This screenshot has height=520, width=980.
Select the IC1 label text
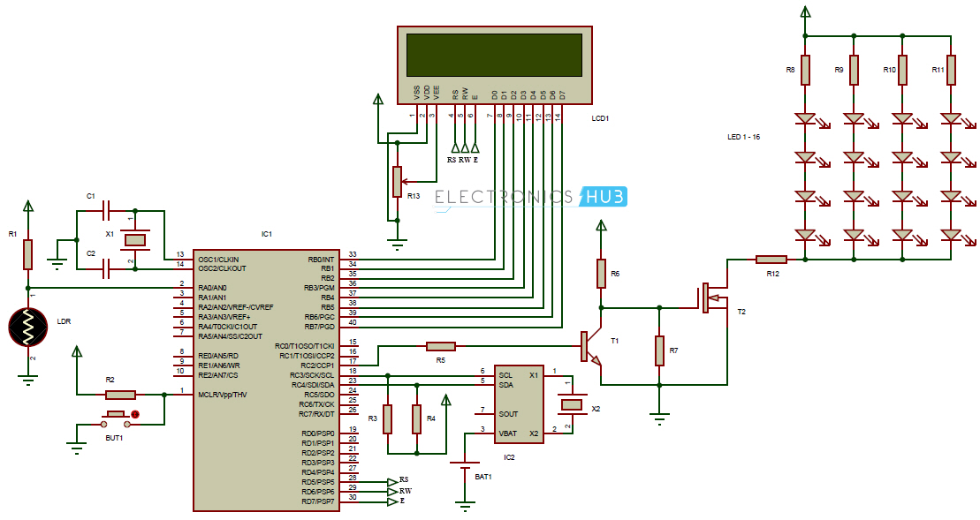tap(267, 234)
